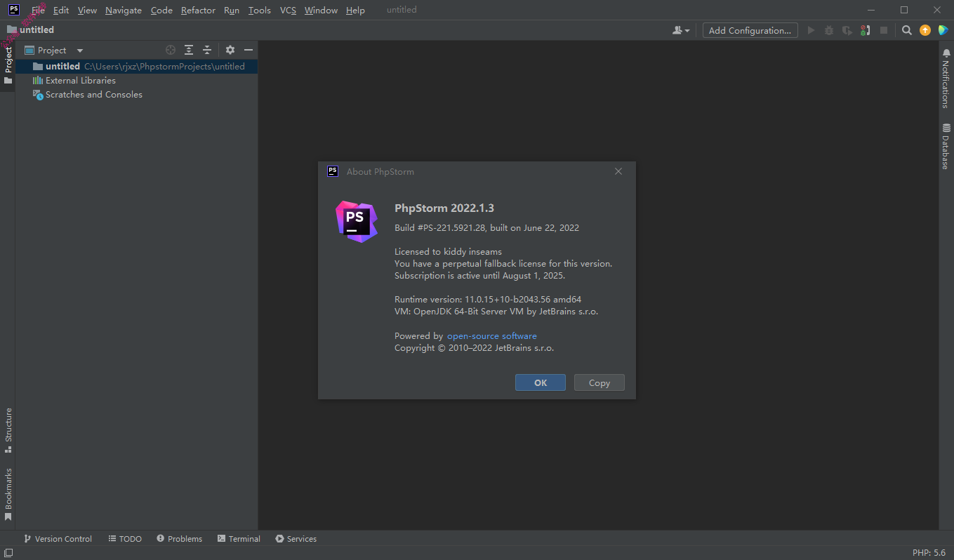Click the large PhpStorm logo in About dialog
The image size is (954, 560).
[357, 221]
